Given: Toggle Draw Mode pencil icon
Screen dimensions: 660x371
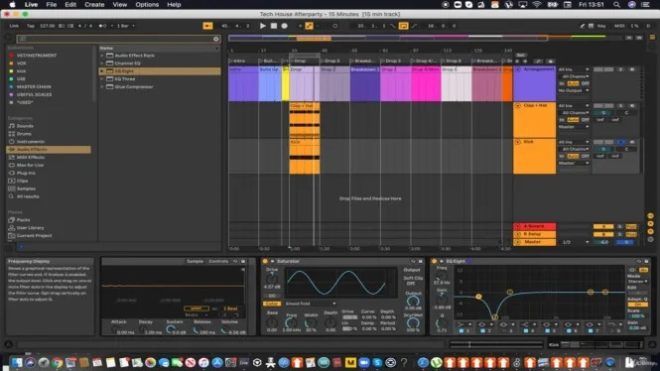Looking at the screenshot, I should coord(583,26).
